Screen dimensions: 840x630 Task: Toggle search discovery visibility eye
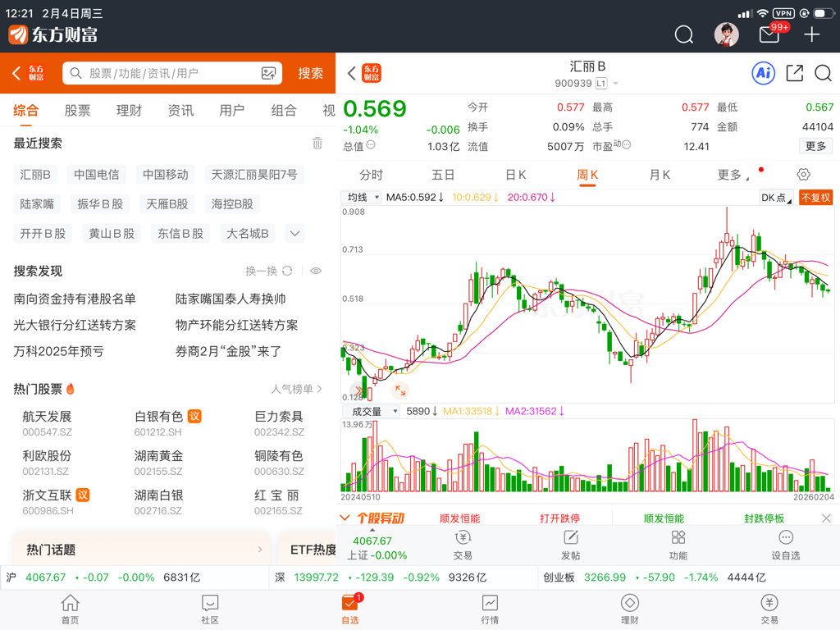coord(316,271)
